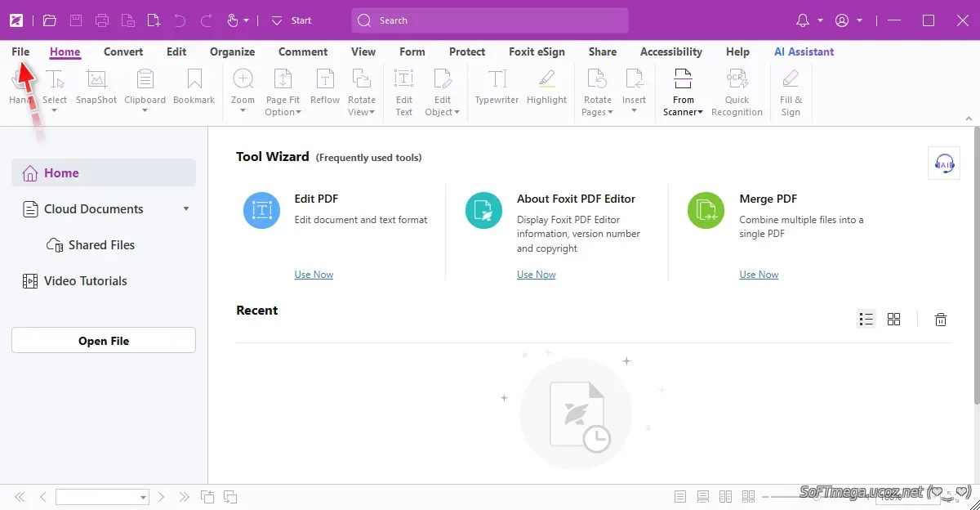
Task: Click the Search box in title bar
Action: pos(490,20)
